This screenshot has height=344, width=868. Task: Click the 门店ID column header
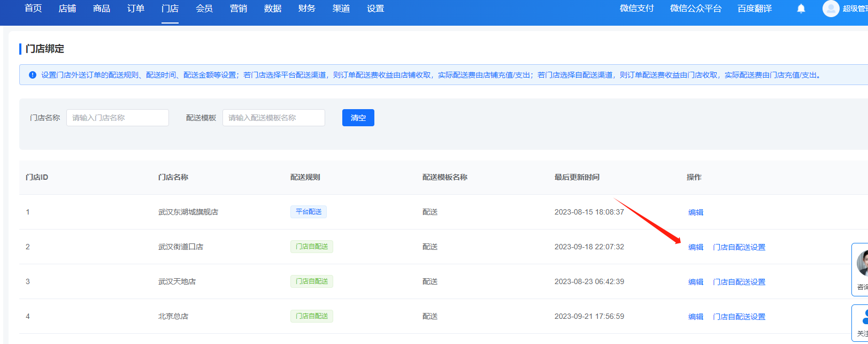click(x=37, y=177)
